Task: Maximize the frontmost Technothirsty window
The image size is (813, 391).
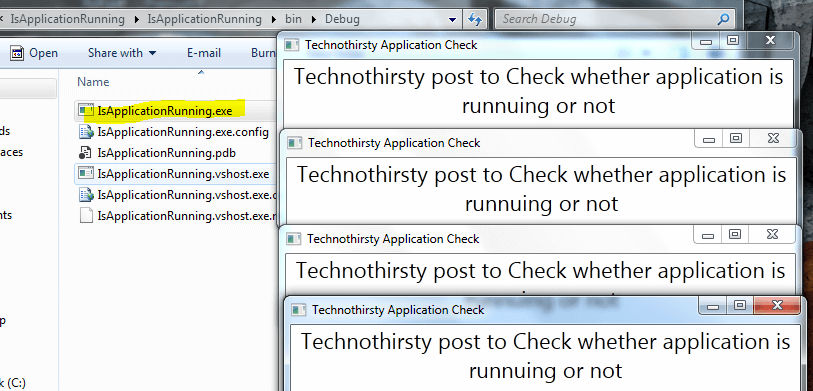Action: click(x=740, y=306)
